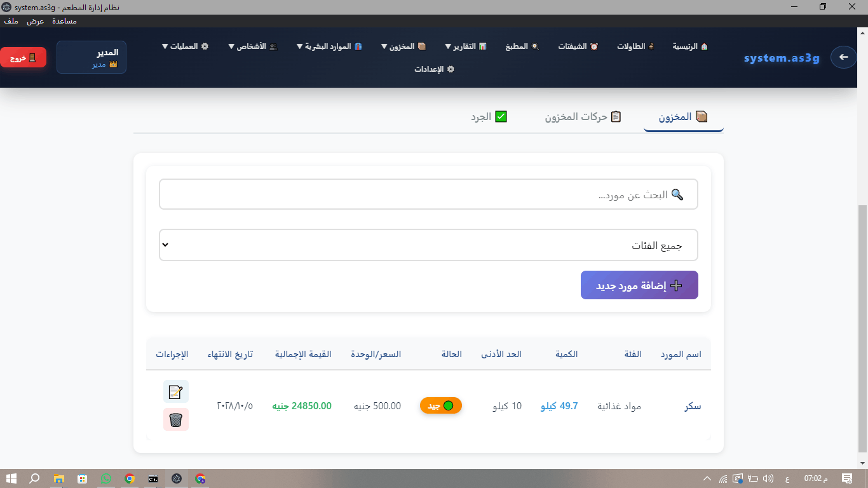Click the إضافة مورد جديد button
Screen dimensions: 868x488
pos(639,285)
